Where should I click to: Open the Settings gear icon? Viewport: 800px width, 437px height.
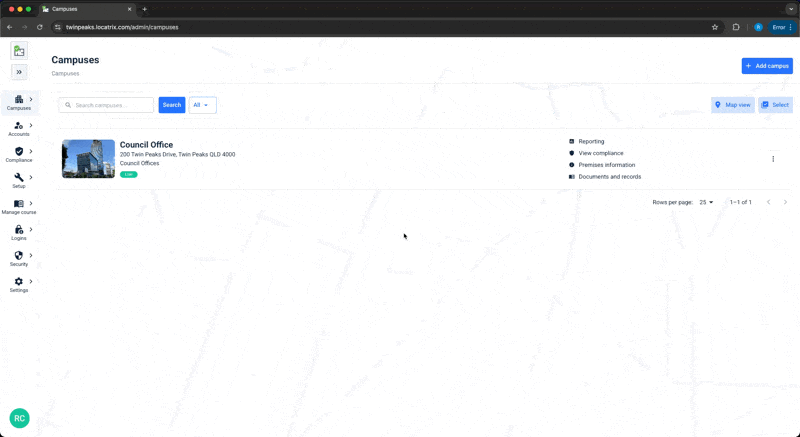click(19, 281)
